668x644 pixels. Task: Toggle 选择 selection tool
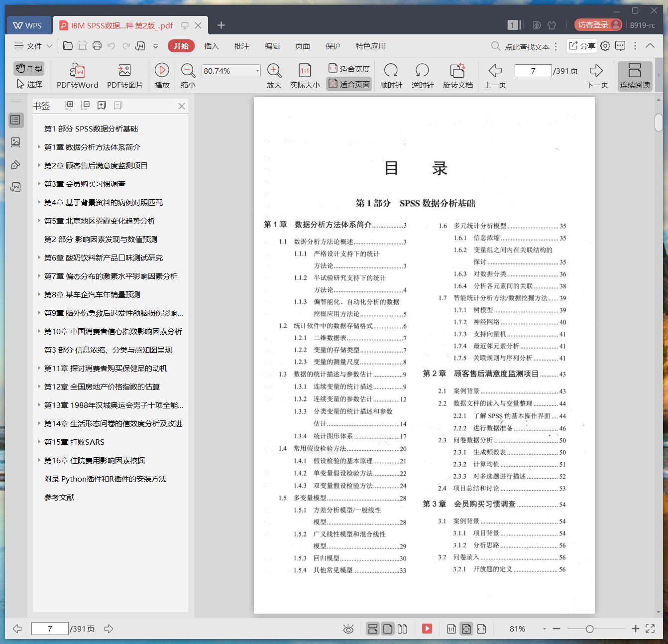(29, 84)
